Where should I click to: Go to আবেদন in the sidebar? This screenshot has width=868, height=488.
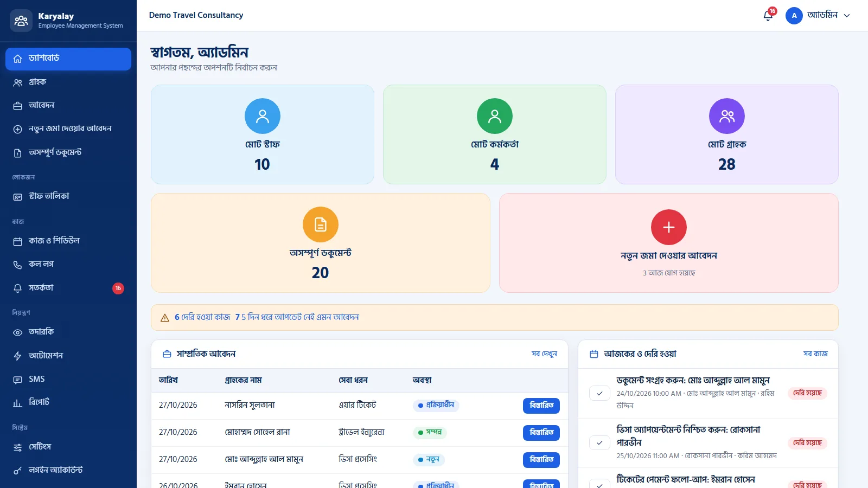(68, 106)
